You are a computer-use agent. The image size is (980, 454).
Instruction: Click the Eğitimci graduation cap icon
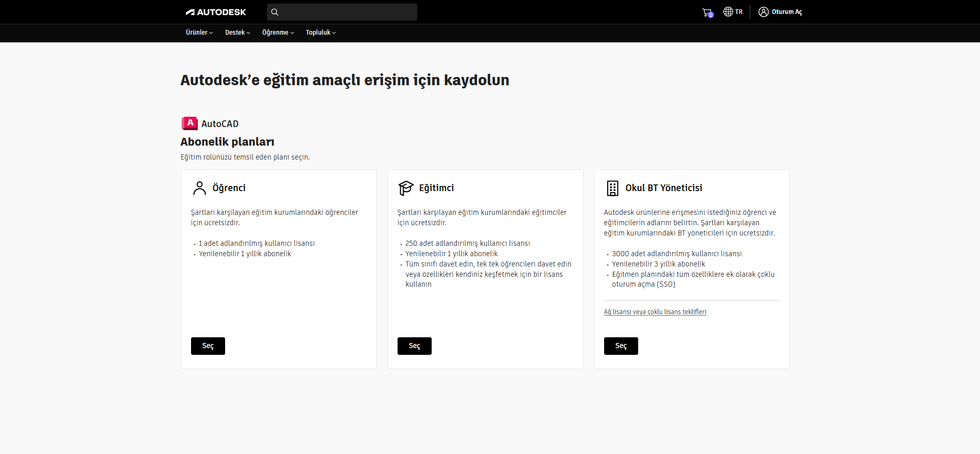(x=406, y=188)
